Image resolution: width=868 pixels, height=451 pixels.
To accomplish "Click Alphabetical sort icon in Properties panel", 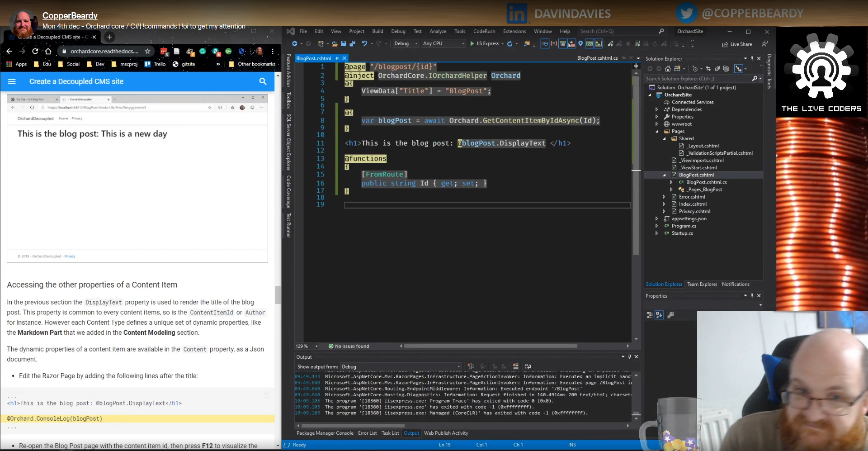I will point(659,315).
